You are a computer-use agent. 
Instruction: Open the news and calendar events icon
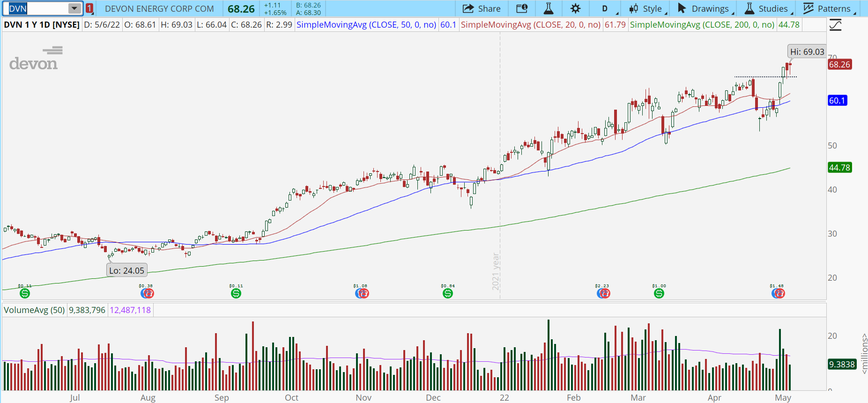pos(521,8)
